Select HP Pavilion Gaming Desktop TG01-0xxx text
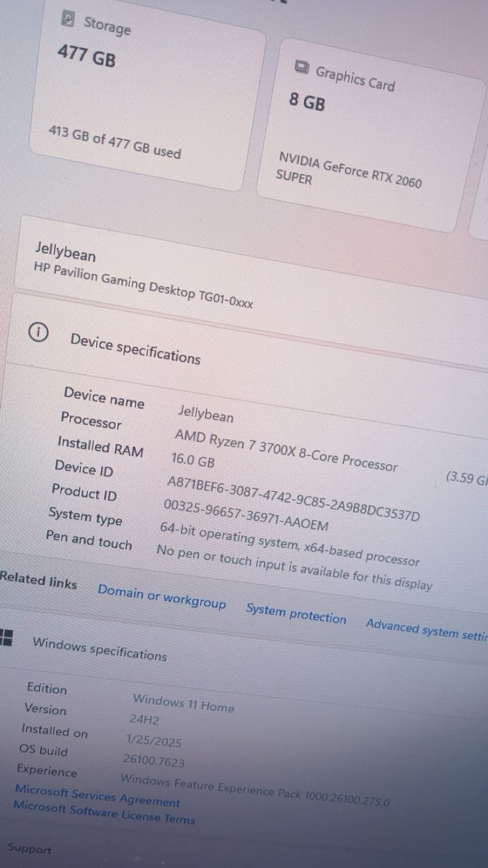488x868 pixels. 143,285
